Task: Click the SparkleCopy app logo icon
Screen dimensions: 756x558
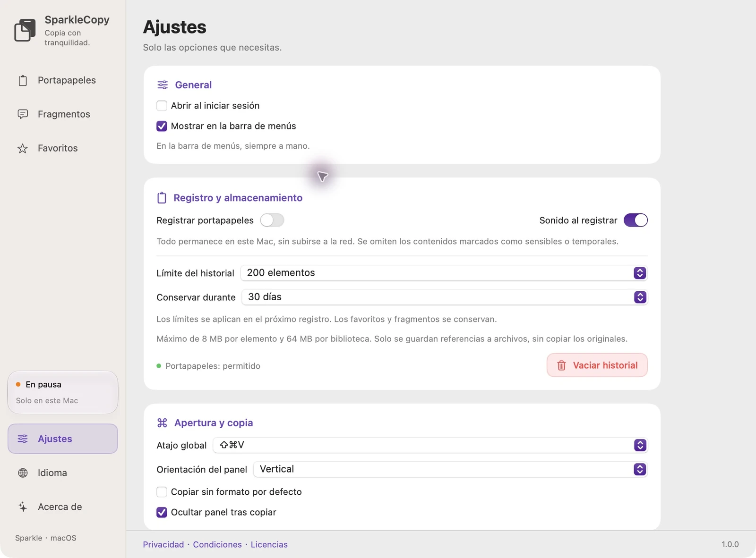Action: [x=25, y=30]
